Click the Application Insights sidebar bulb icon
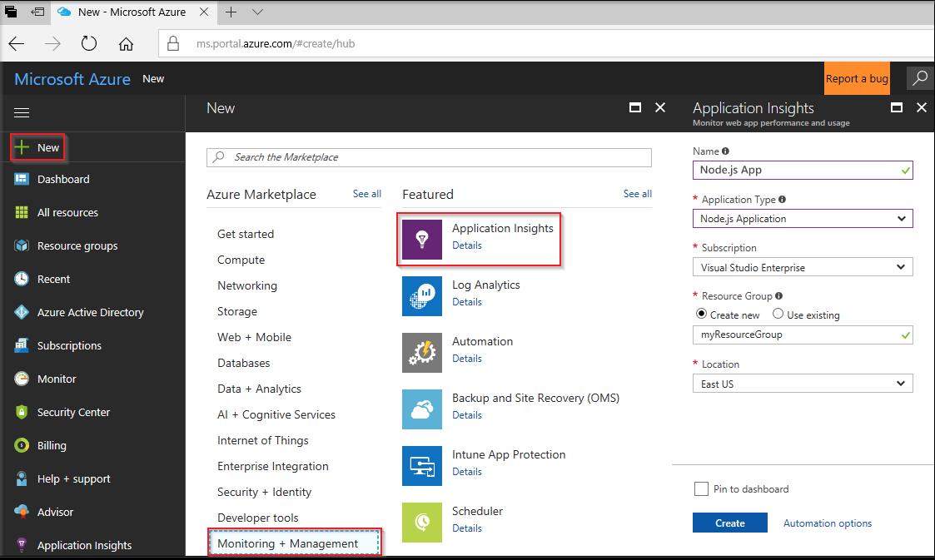The image size is (935, 560). (22, 545)
